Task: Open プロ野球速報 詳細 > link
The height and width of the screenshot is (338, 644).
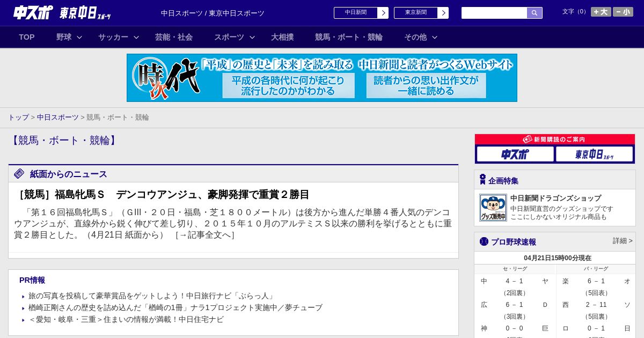Action: [x=623, y=241]
